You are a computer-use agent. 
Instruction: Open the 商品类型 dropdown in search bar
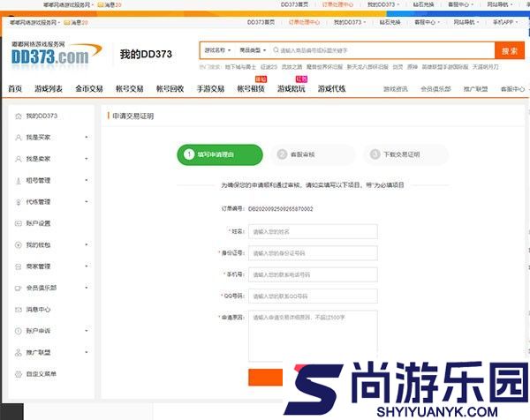click(253, 50)
